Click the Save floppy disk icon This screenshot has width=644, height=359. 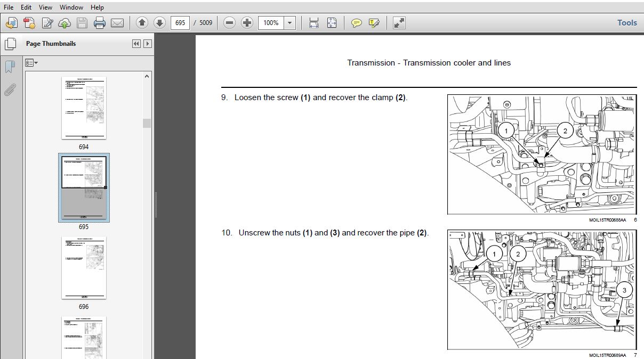click(82, 23)
